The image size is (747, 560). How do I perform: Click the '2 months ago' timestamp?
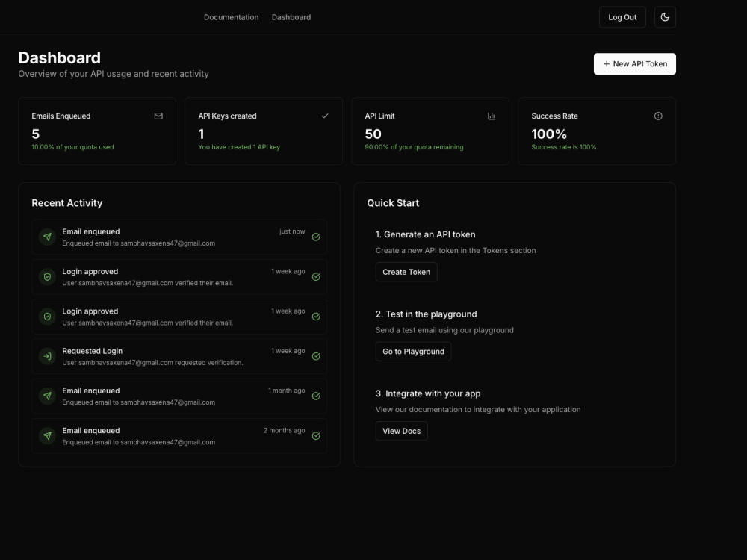pos(285,431)
